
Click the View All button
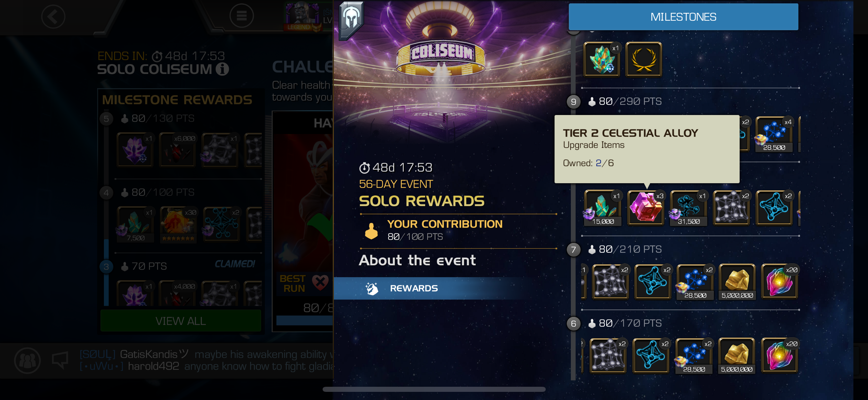181,321
